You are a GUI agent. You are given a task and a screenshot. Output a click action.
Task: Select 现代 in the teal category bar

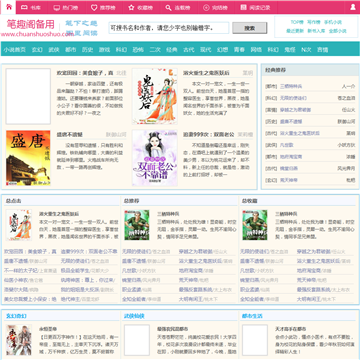click(x=205, y=50)
